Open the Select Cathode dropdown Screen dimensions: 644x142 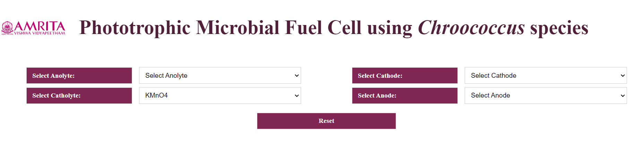click(x=546, y=75)
